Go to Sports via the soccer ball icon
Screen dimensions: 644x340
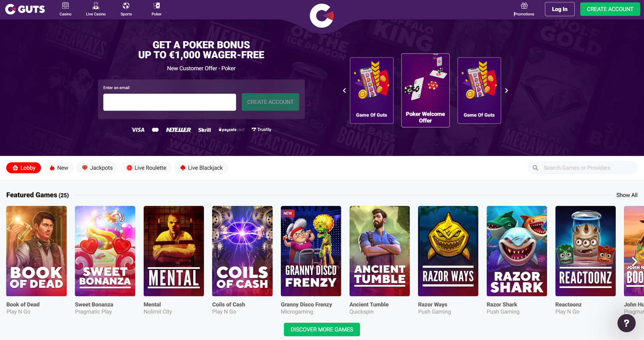(x=126, y=6)
